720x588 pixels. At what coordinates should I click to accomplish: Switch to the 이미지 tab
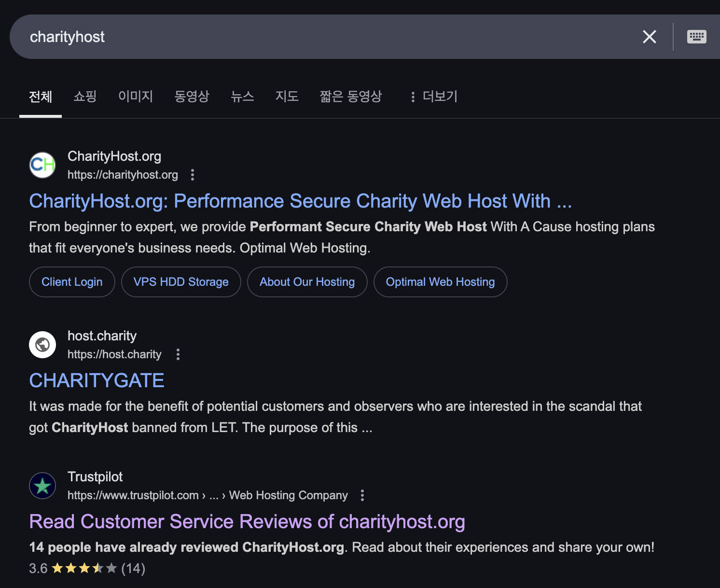click(x=136, y=97)
